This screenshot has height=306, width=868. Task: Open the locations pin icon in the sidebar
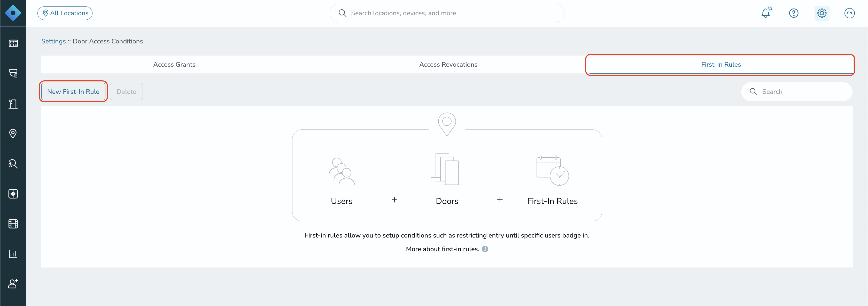pos(13,133)
